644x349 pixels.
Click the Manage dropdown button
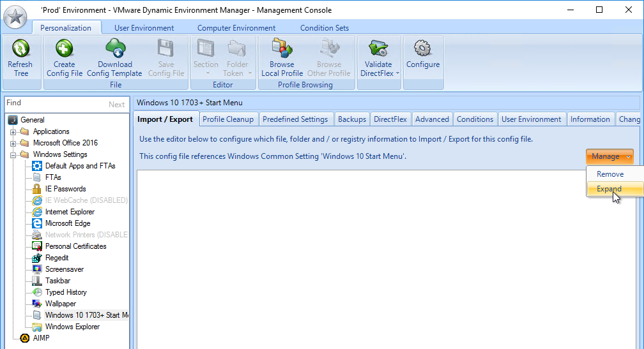[x=609, y=156]
